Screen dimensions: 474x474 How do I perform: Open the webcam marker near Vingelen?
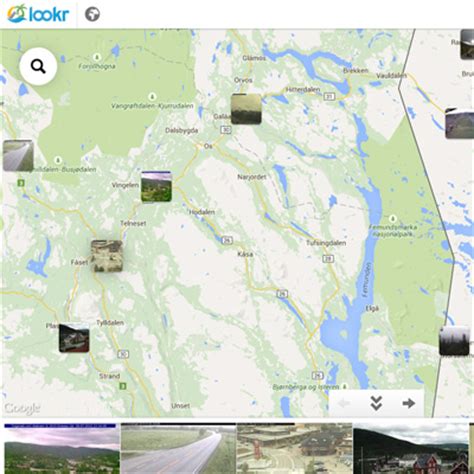click(156, 187)
